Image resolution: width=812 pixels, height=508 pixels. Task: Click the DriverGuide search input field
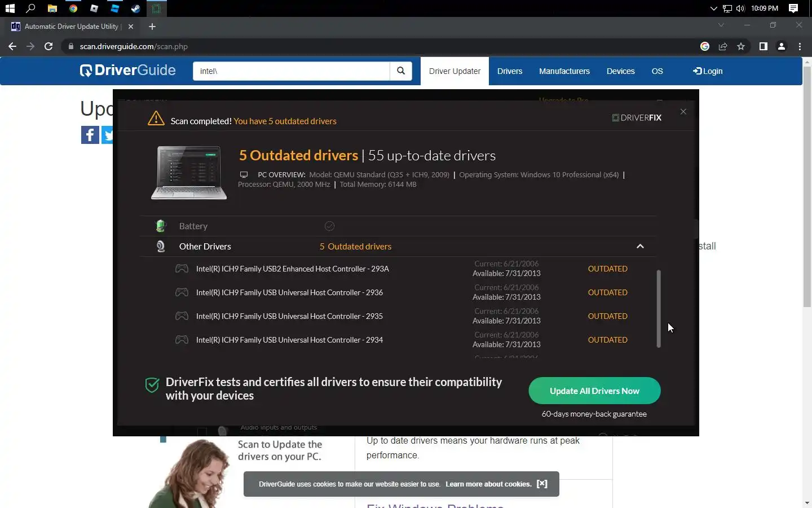point(291,71)
